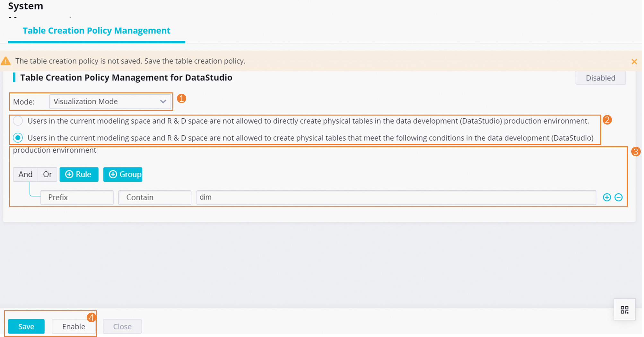Choose the Or condition operator
The width and height of the screenshot is (644, 337).
(48, 174)
